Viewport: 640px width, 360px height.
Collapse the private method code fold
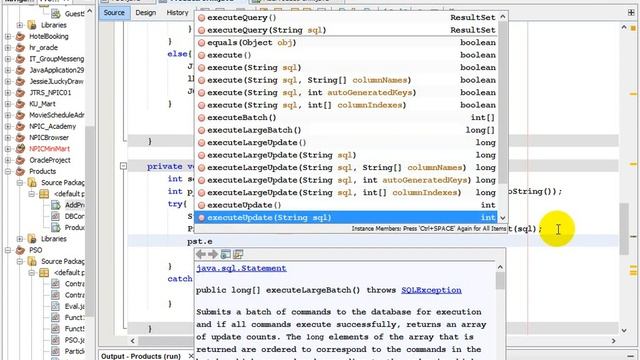pos(124,166)
